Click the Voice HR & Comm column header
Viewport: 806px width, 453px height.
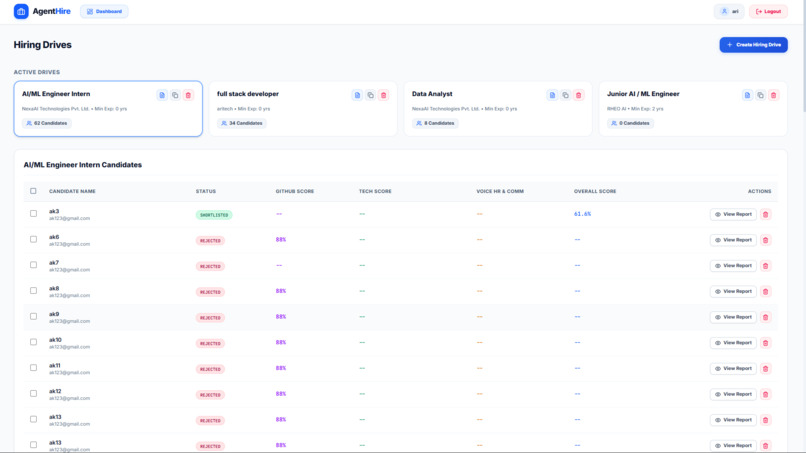coord(500,191)
